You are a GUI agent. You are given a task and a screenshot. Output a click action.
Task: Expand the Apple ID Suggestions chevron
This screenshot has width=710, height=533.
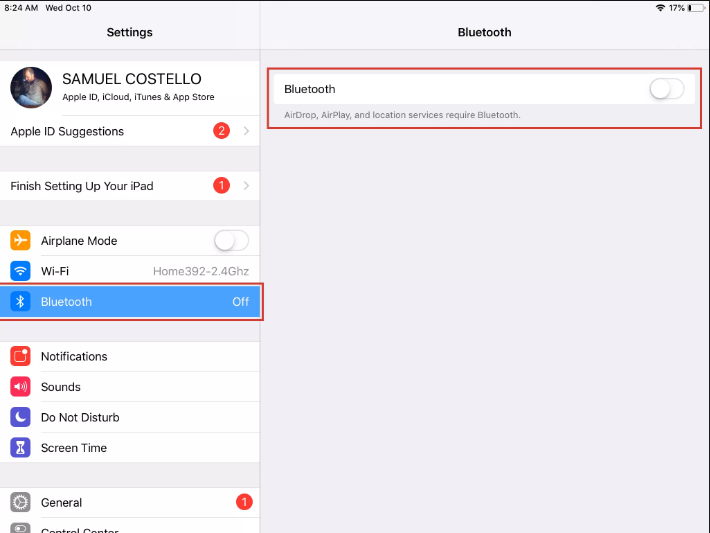(246, 131)
